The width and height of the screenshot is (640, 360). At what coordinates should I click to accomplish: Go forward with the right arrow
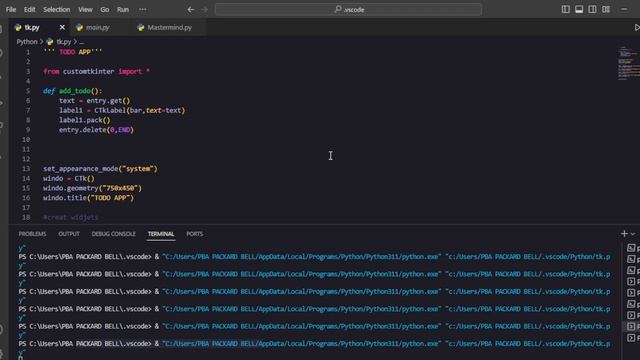pos(204,9)
